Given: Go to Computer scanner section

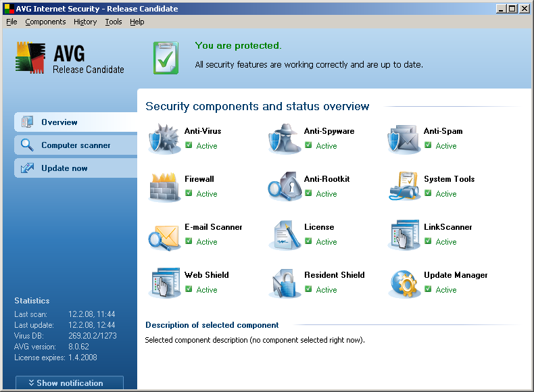Looking at the screenshot, I should 76,145.
